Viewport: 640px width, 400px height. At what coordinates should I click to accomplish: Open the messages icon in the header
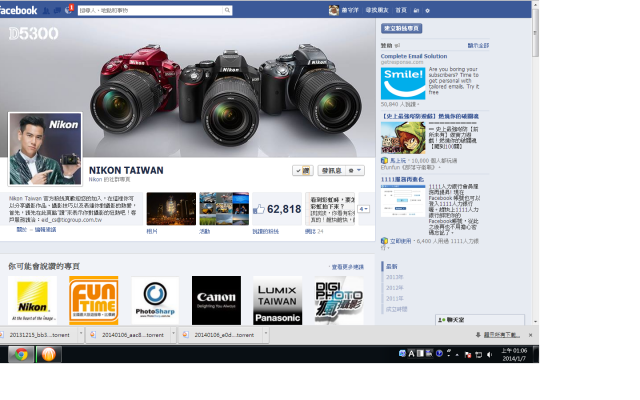pos(57,11)
